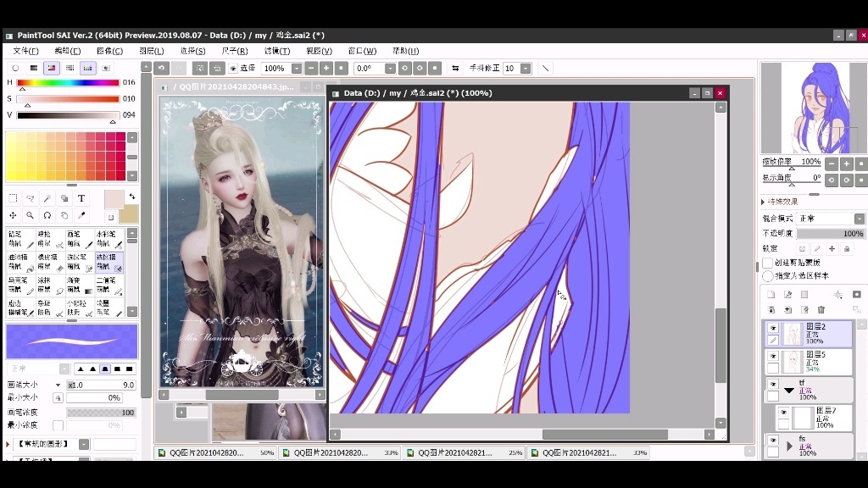Screen dimensions: 868x488
Task: Delete the current layer with the trash icon
Action: click(821, 309)
